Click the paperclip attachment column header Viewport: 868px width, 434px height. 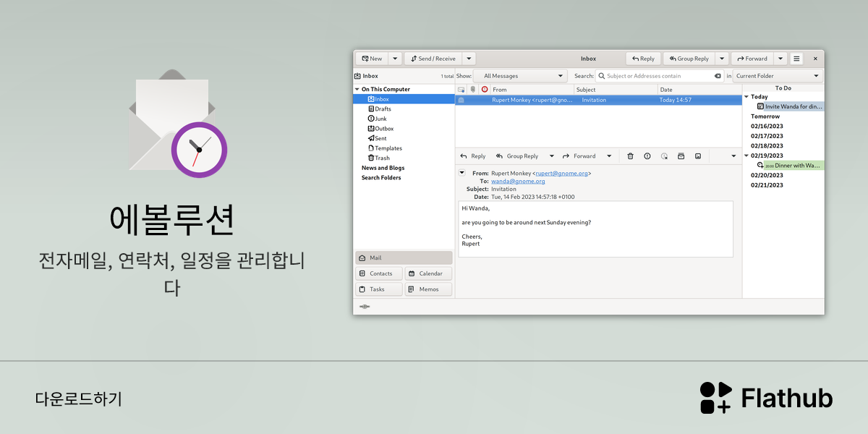473,90
